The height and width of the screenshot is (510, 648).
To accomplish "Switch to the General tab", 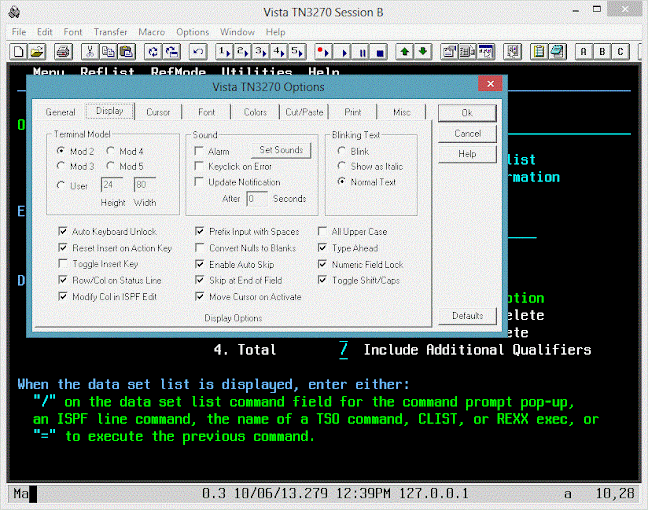I will coord(60,112).
